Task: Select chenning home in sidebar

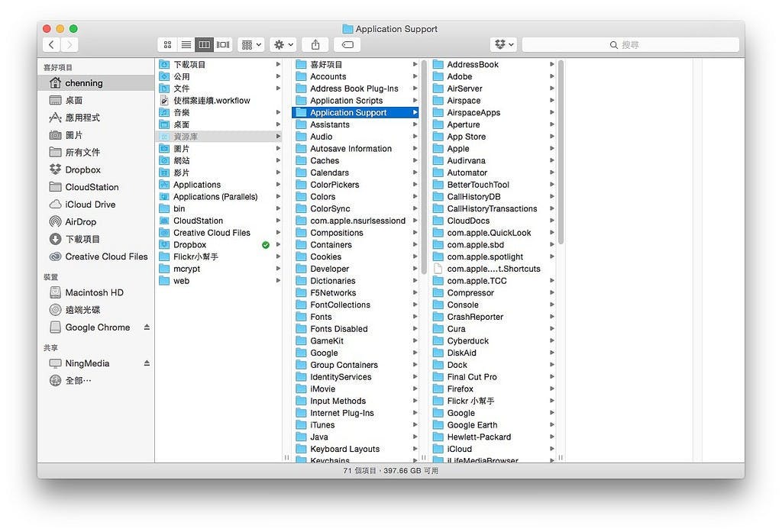Action: point(96,82)
